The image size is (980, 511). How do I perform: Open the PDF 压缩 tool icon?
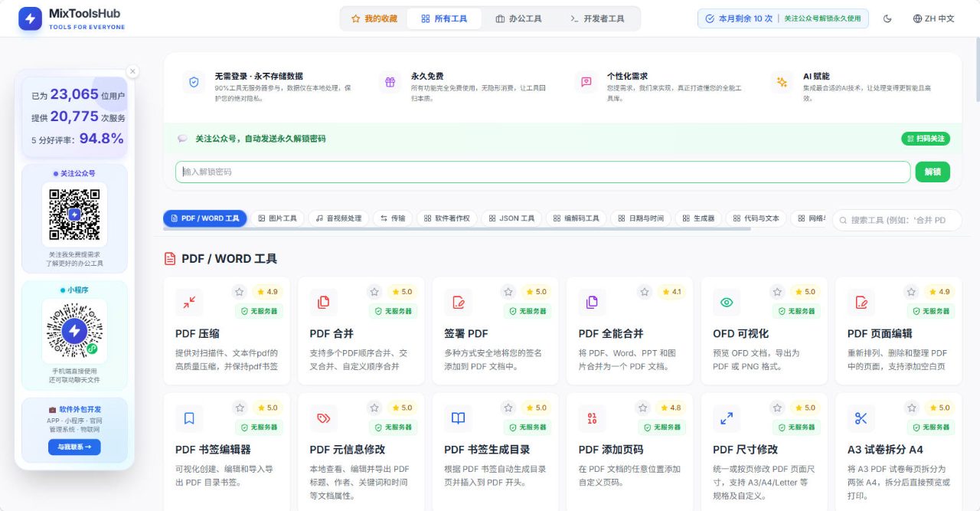pos(189,303)
